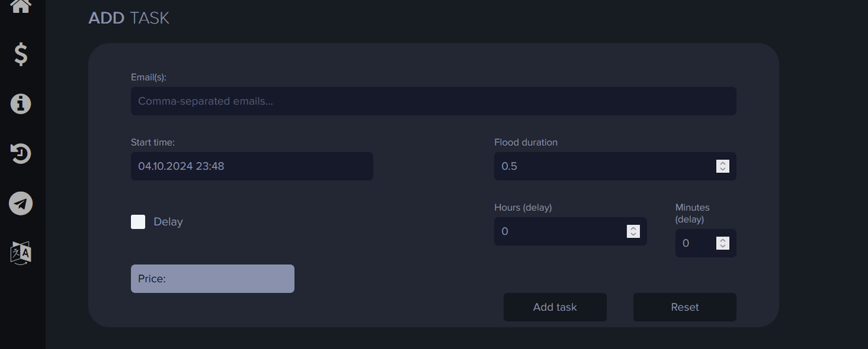Click the Add task button
Screen dimensions: 868x349
(555, 307)
